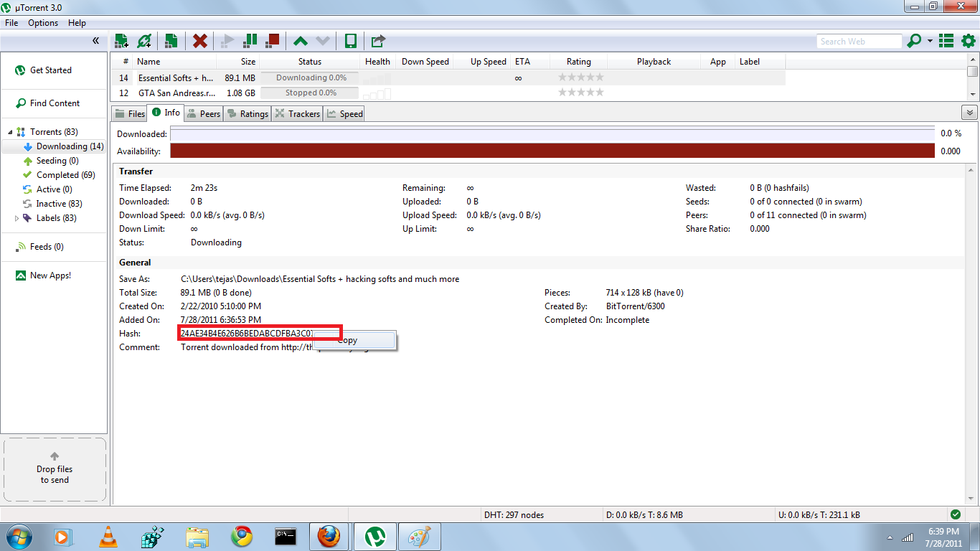980x551 pixels.
Task: Rate the Essential Softs torrent using stars
Action: [x=581, y=77]
